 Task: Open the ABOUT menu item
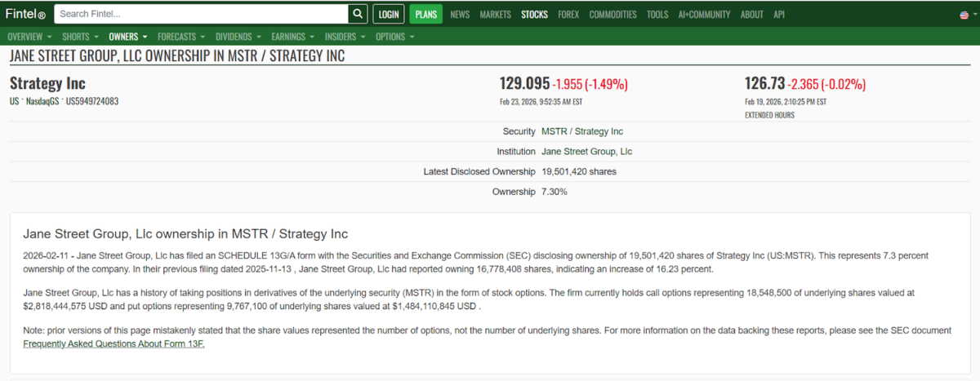pos(752,15)
